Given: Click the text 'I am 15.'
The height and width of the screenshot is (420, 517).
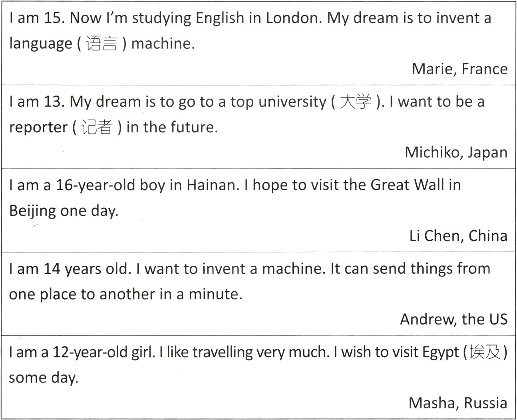Looking at the screenshot, I should 37,18.
